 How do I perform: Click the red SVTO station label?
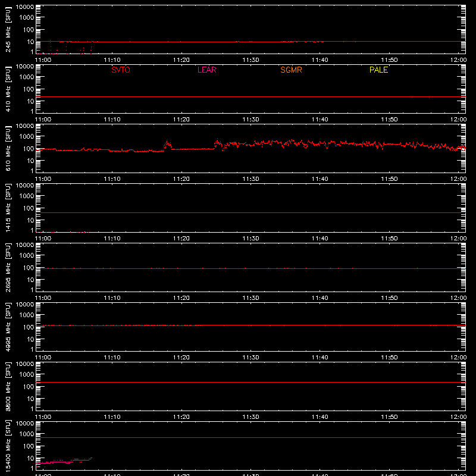click(121, 70)
